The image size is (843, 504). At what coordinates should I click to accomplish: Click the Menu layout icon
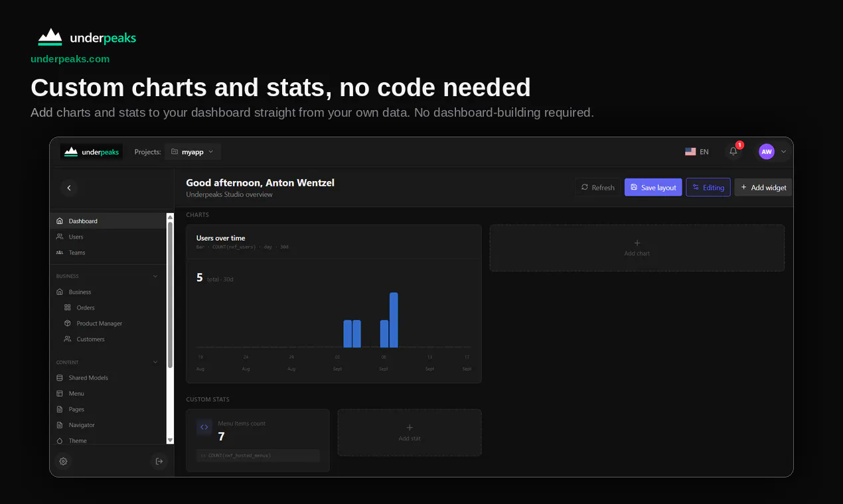click(x=60, y=394)
